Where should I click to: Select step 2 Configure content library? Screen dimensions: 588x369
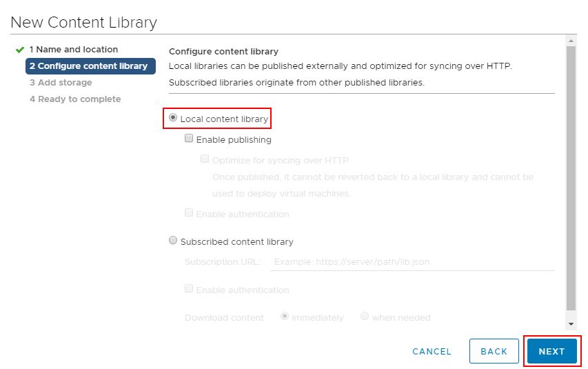click(x=90, y=66)
